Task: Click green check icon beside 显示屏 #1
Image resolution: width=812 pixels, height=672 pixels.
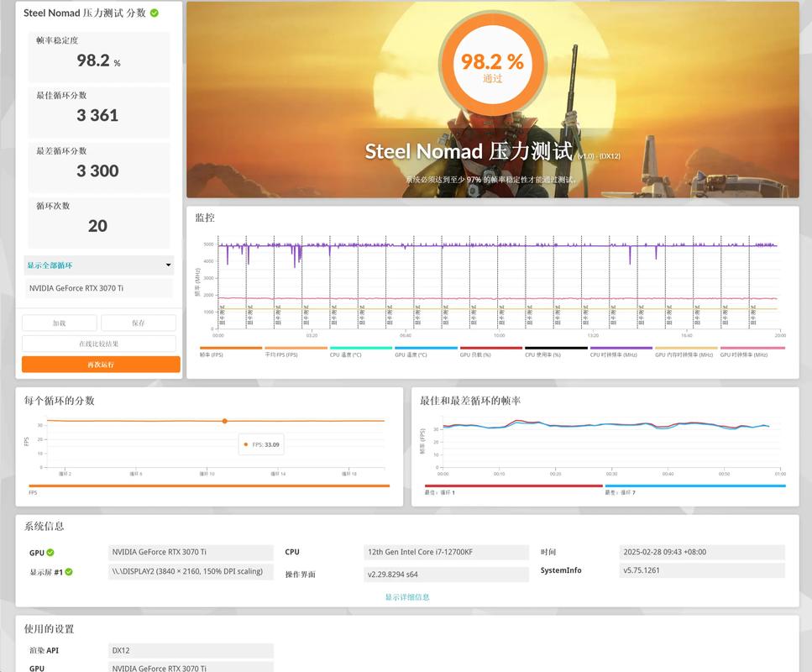Action: pos(69,572)
